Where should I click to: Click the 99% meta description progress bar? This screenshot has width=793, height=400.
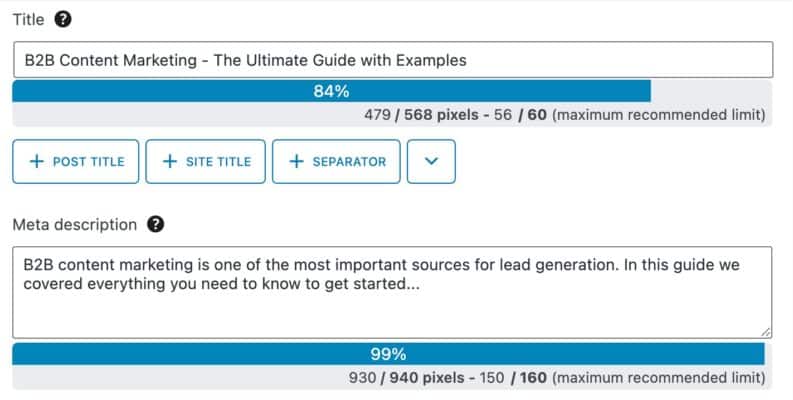click(388, 353)
